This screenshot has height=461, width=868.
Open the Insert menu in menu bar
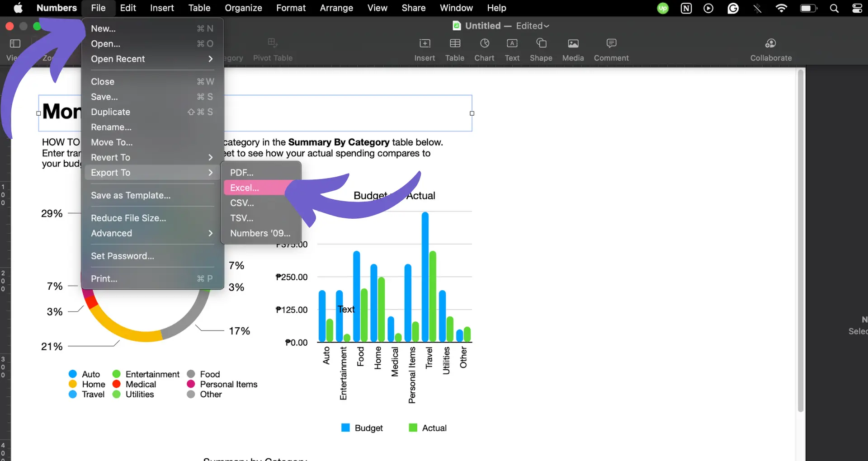(x=162, y=8)
